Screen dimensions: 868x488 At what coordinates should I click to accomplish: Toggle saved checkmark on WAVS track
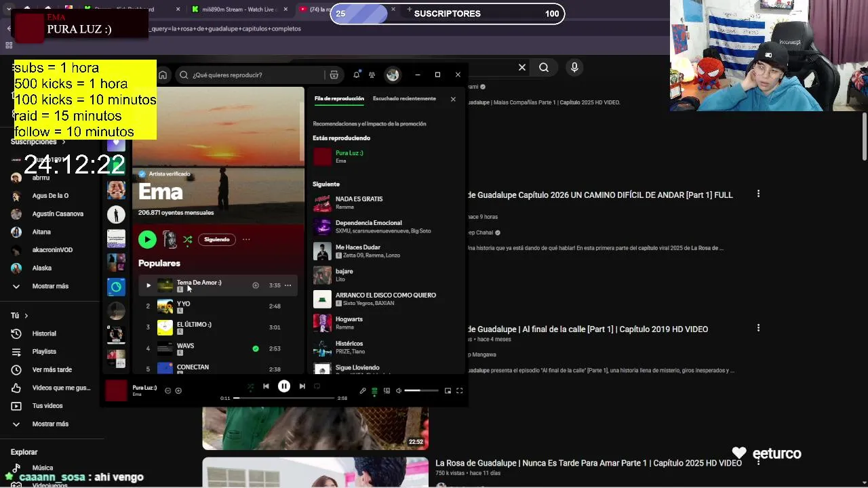click(x=256, y=348)
